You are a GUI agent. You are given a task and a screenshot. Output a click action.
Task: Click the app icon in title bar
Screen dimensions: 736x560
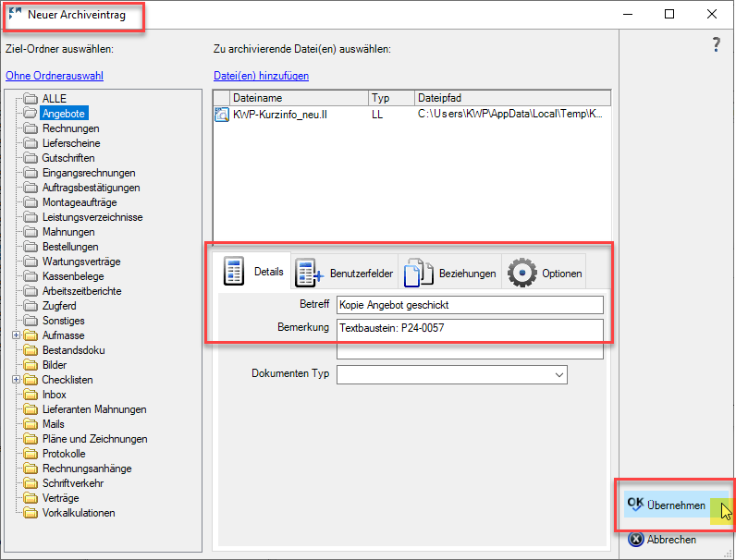click(15, 14)
